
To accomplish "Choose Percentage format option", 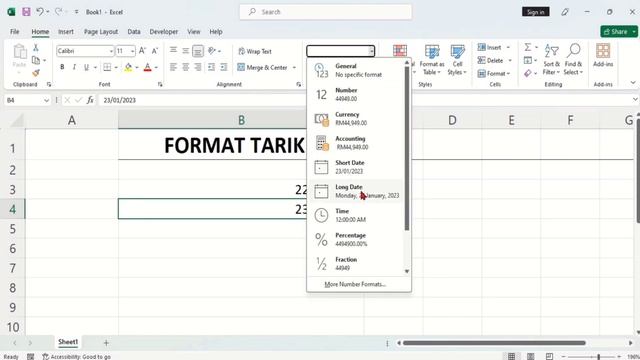I will (356, 240).
